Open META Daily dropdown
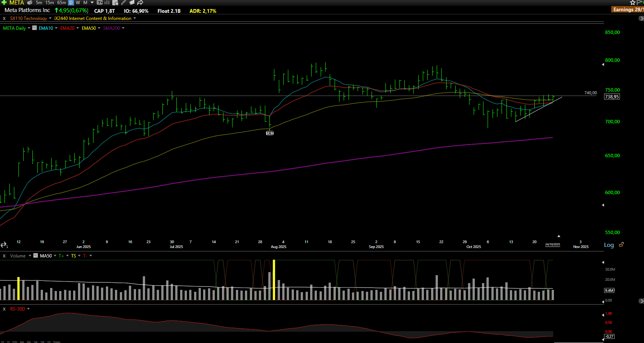Image resolution: width=644 pixels, height=343 pixels. (29, 28)
